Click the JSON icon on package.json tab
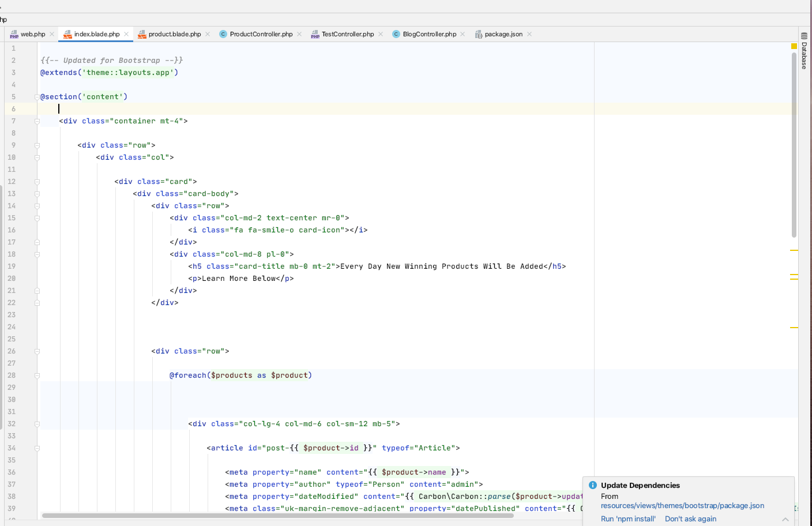812x526 pixels. click(x=479, y=35)
